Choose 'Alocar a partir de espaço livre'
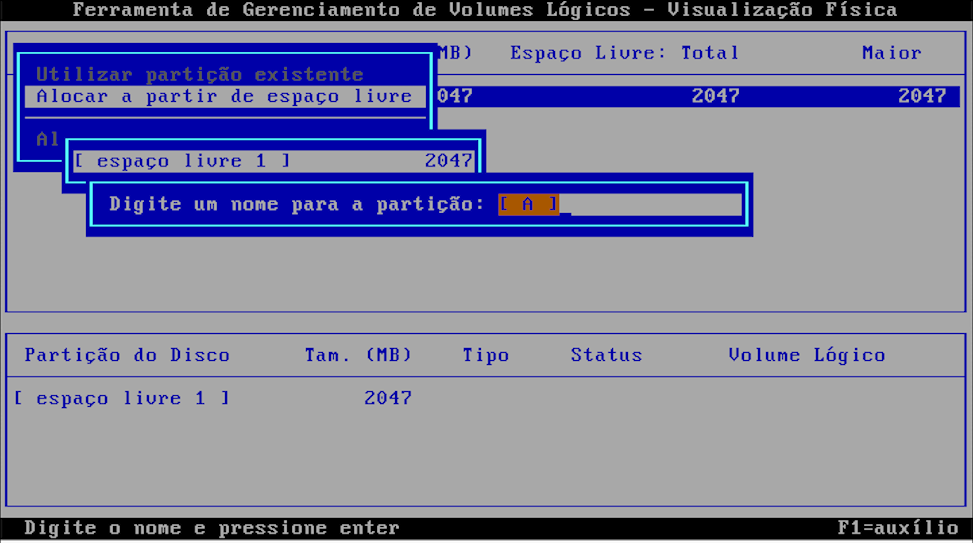 pos(224,97)
